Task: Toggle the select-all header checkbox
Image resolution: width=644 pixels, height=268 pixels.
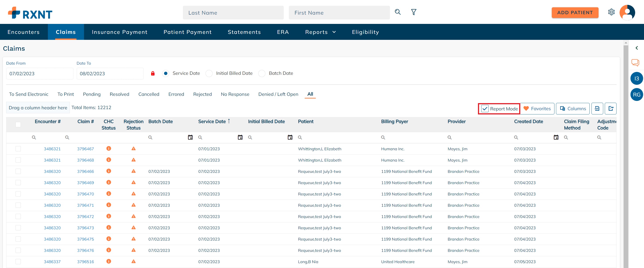Action: [x=18, y=125]
